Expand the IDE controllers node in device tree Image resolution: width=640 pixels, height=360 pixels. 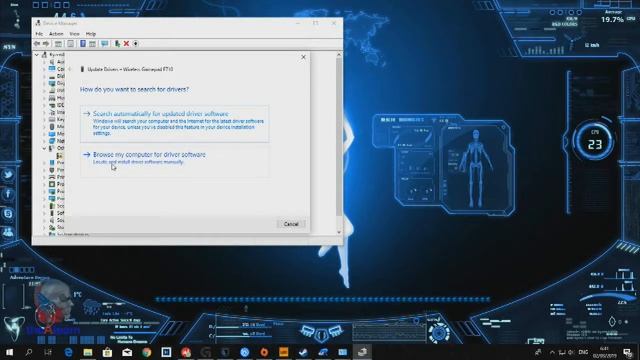tap(44, 105)
